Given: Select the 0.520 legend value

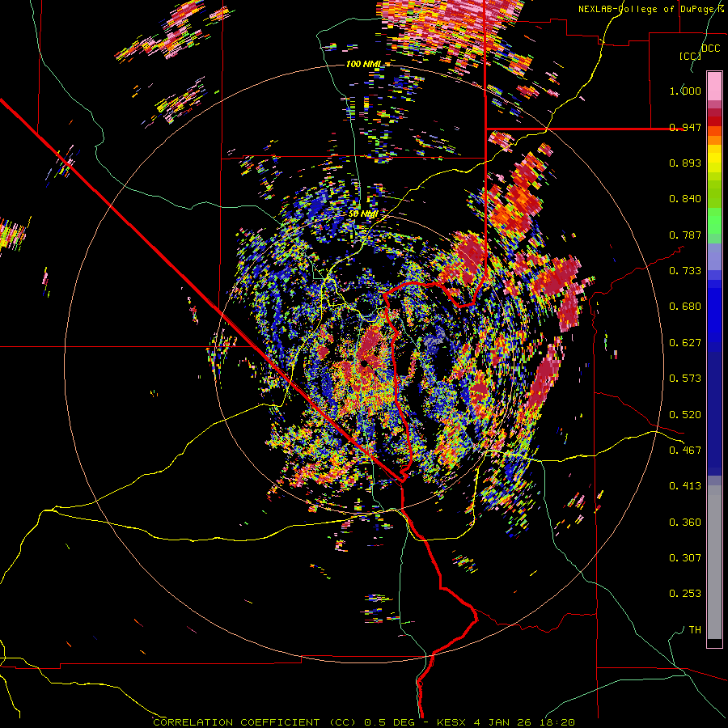Looking at the screenshot, I should 685,415.
